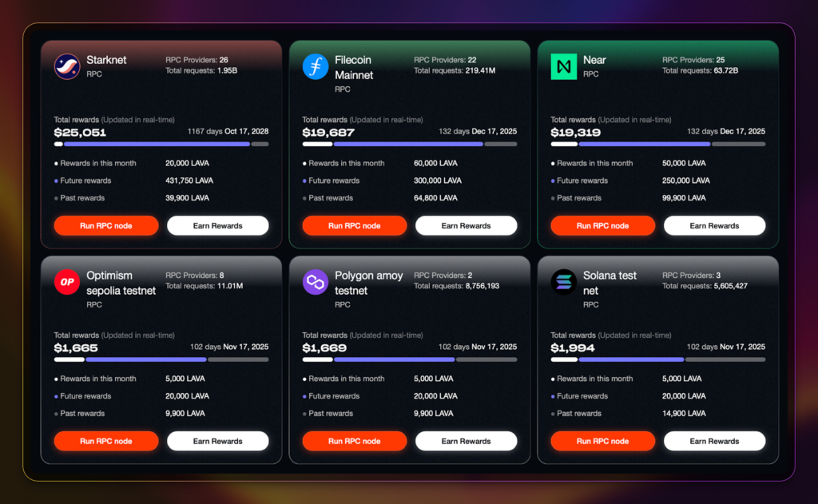
Task: Earn Rewards on Starknet card
Action: tap(217, 225)
